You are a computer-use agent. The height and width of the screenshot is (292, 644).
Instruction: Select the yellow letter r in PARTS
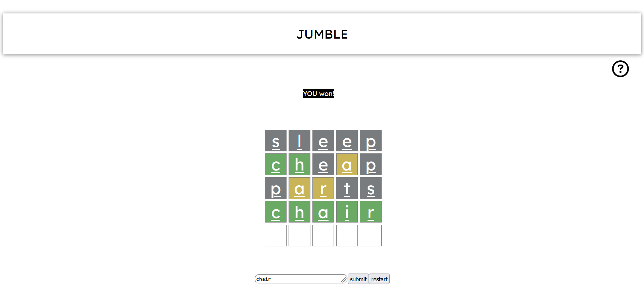(x=323, y=188)
